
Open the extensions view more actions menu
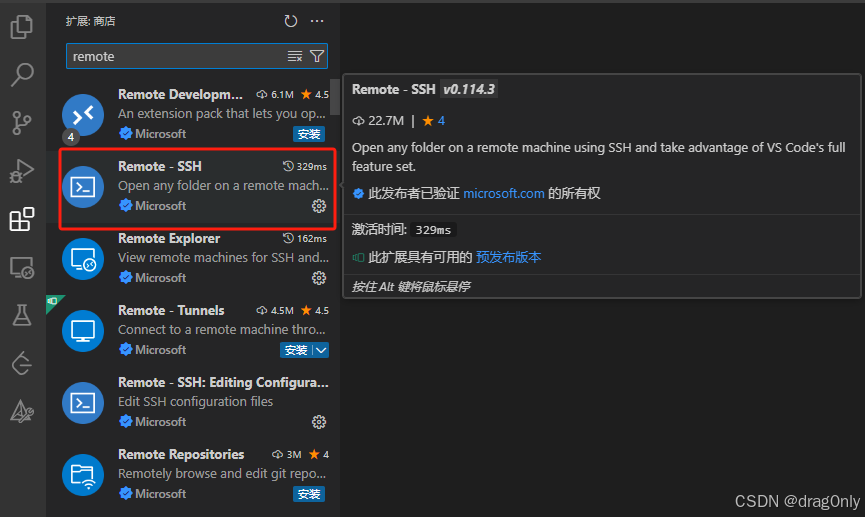317,21
